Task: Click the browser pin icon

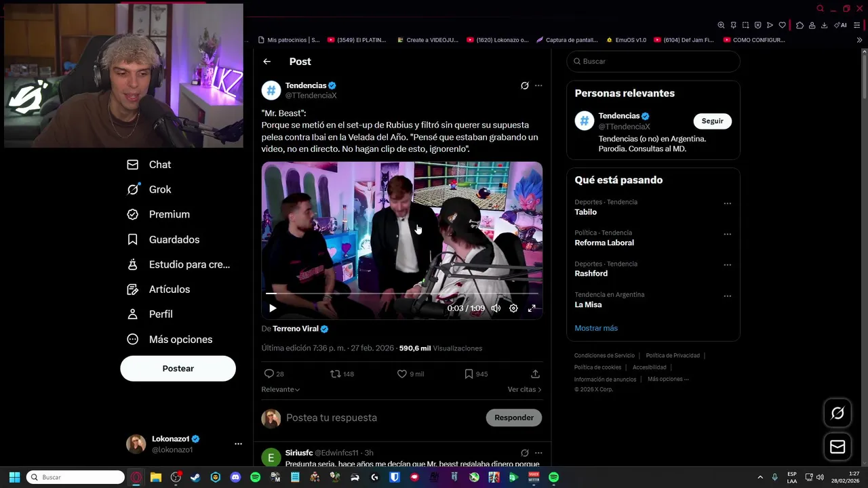Action: click(x=733, y=25)
